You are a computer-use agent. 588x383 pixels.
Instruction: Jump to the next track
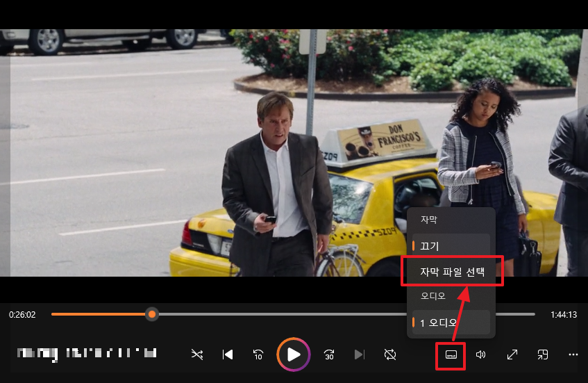359,355
